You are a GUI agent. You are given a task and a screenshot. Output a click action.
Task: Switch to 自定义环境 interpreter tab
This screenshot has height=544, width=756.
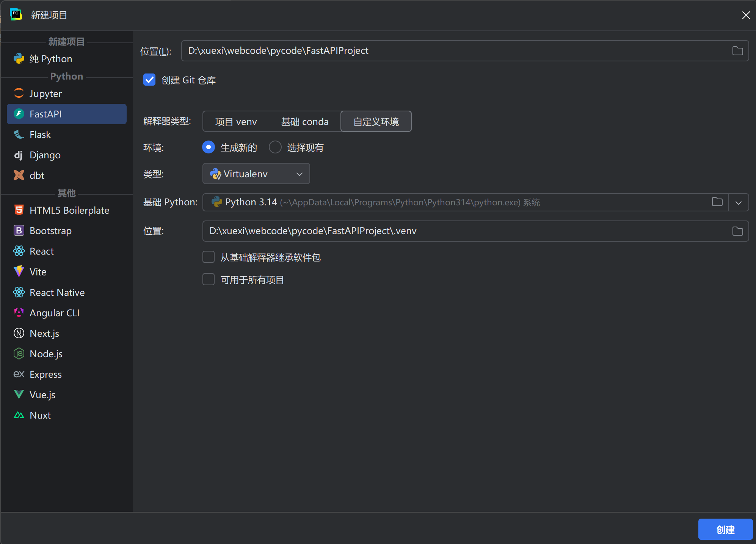click(x=376, y=122)
